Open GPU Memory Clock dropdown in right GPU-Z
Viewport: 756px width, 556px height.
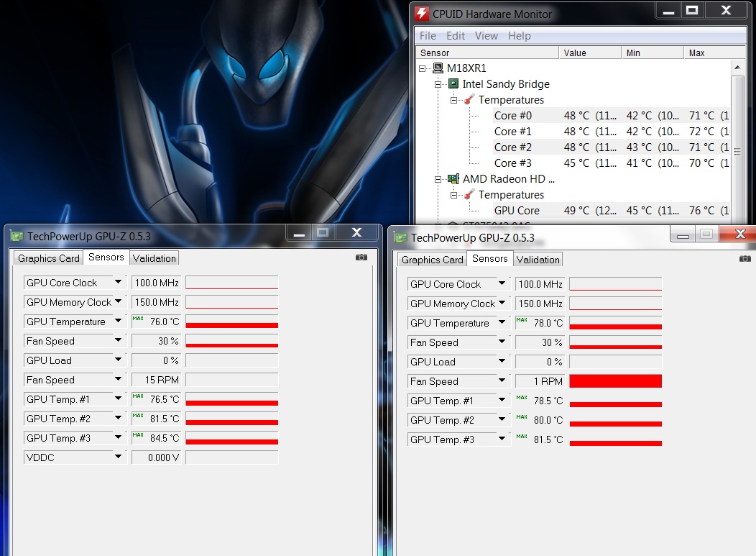click(x=502, y=303)
